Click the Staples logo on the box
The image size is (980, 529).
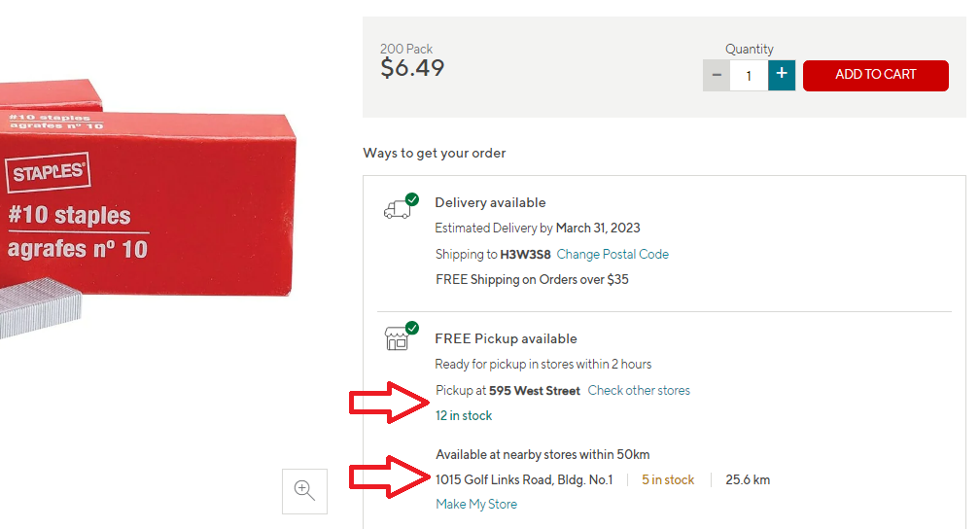tap(49, 174)
